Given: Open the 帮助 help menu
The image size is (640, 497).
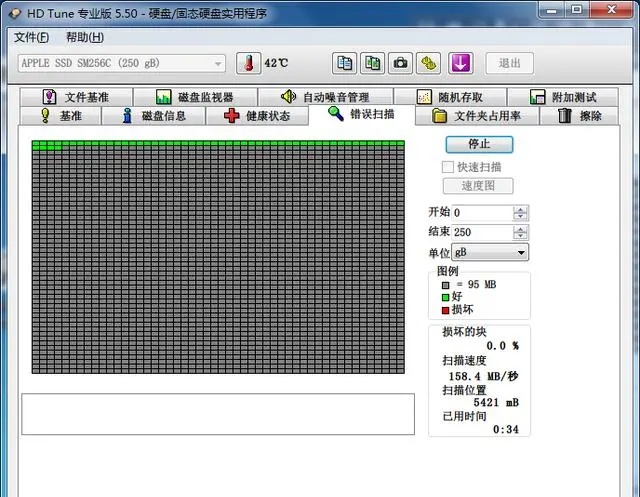Looking at the screenshot, I should (84, 37).
